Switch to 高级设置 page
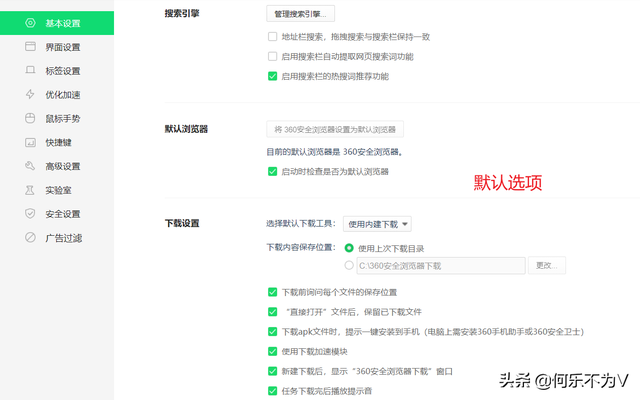Image resolution: width=640 pixels, height=400 pixels. [x=57, y=166]
